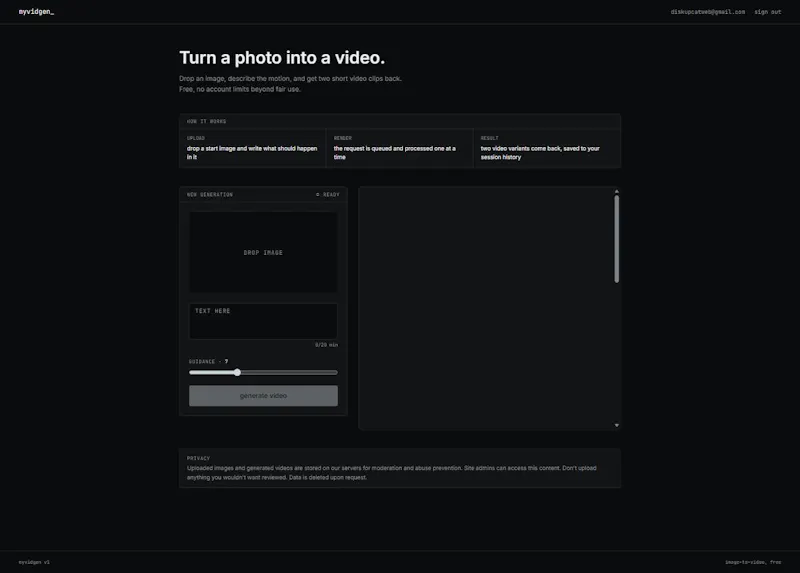Viewport: 800px width, 573px height.
Task: Open the account email diskupcatweb@gmail.com
Action: click(708, 12)
